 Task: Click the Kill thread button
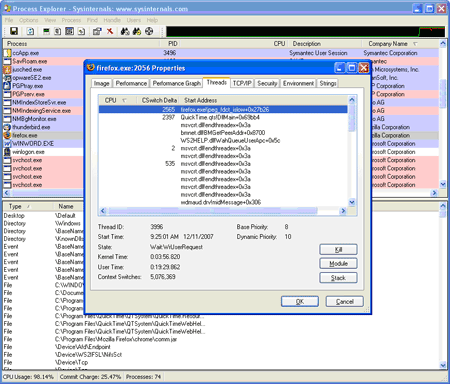(x=338, y=249)
